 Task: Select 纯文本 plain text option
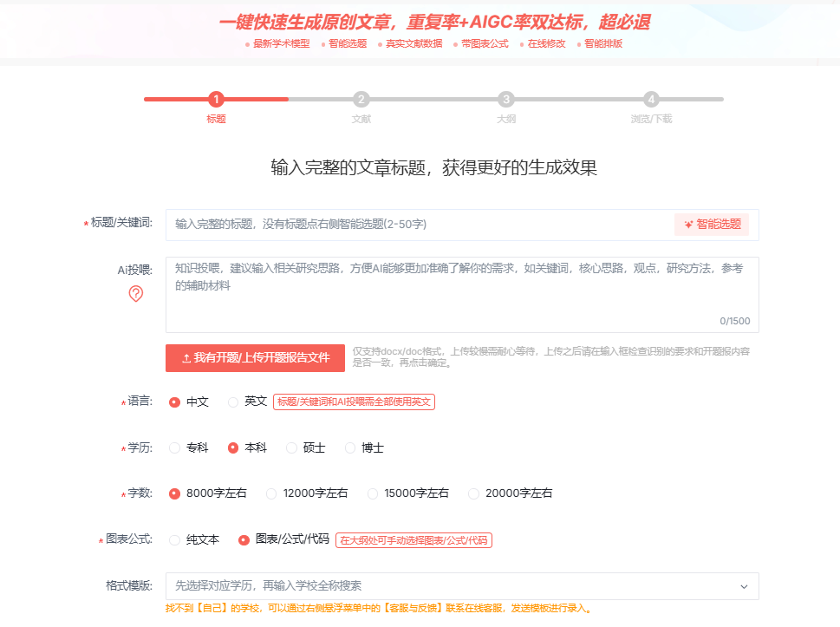coord(175,540)
